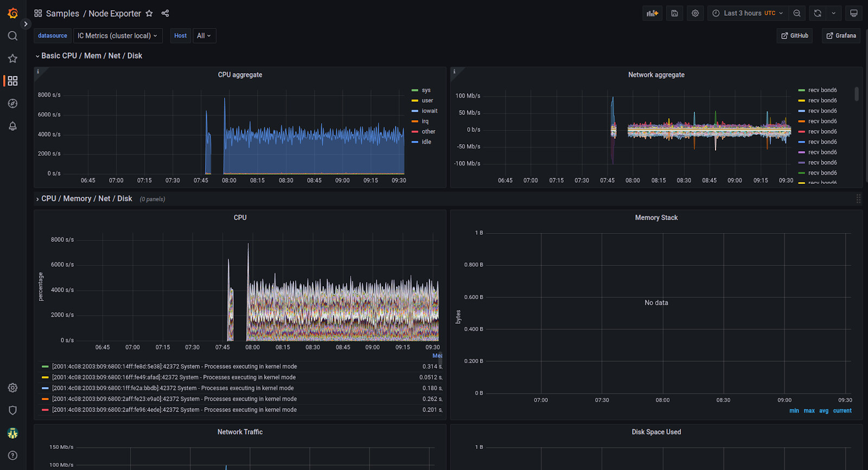This screenshot has height=470, width=868.
Task: Click the red other color swatch
Action: coord(415,131)
